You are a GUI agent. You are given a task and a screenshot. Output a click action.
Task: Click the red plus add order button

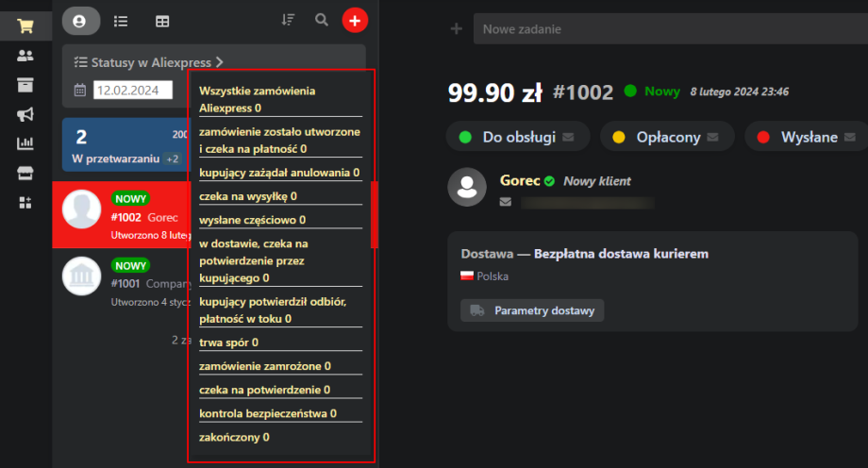(355, 20)
